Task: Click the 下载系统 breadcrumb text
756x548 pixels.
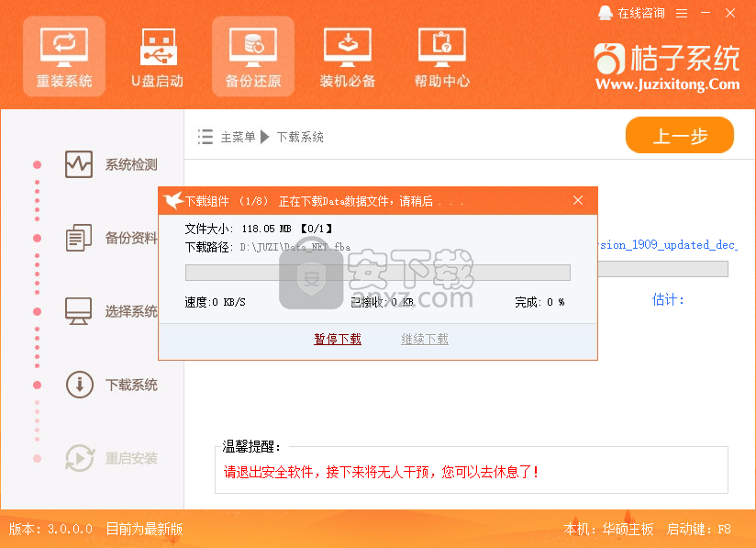Action: [x=300, y=138]
